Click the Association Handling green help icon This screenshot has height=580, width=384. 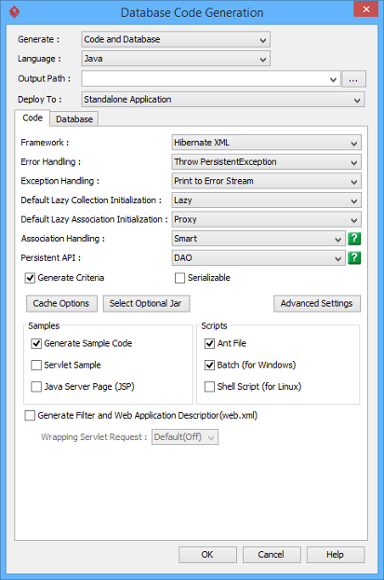click(354, 239)
